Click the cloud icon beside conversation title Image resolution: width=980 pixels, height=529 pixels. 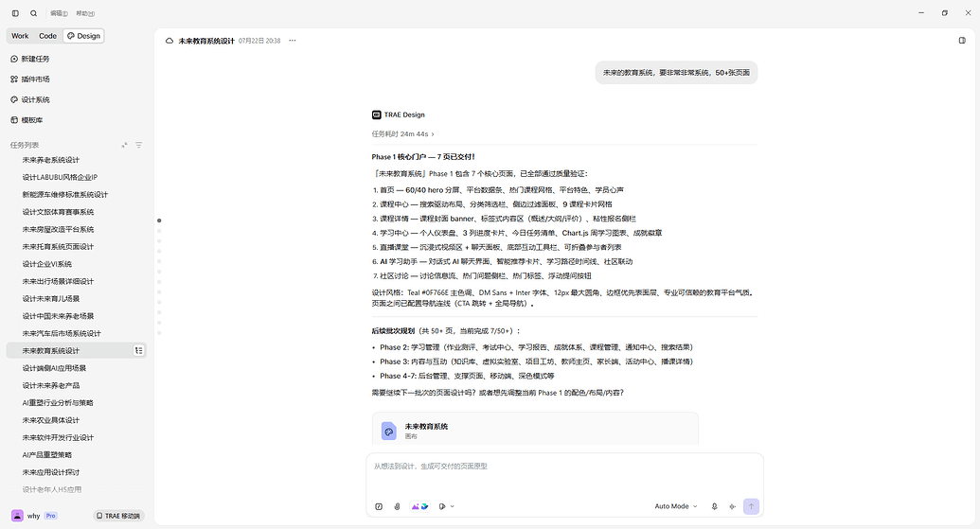click(169, 42)
